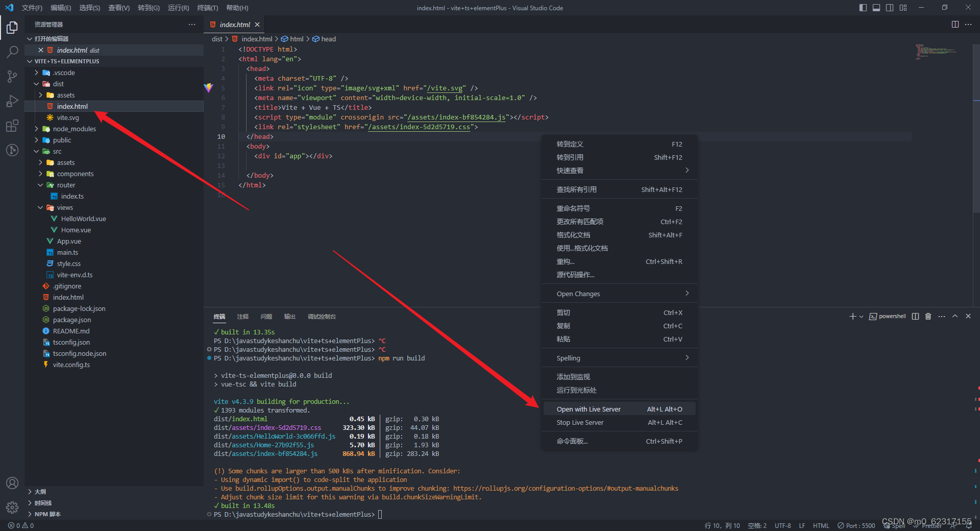Expand the 大纲 outline section
This screenshot has width=980, height=531.
pos(40,492)
